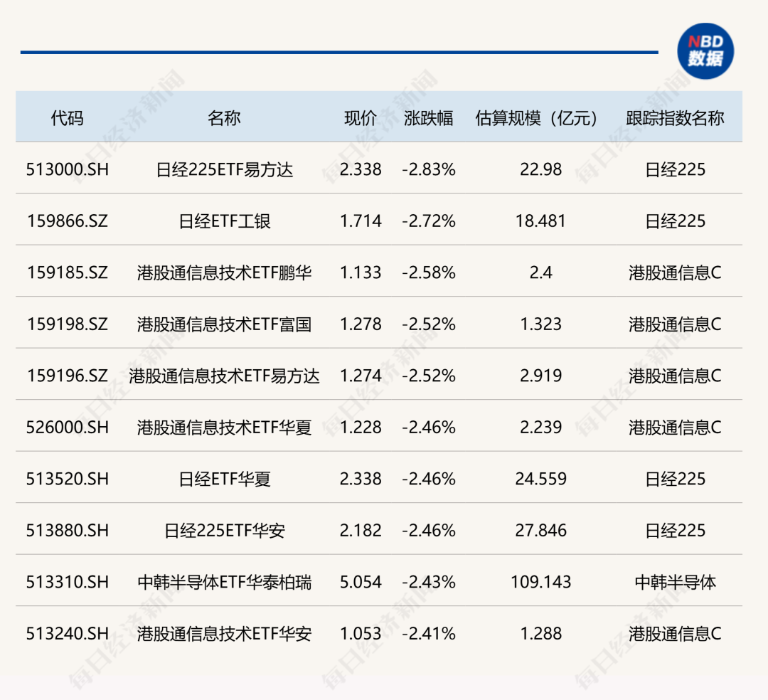Click scale value 109.143

click(540, 582)
